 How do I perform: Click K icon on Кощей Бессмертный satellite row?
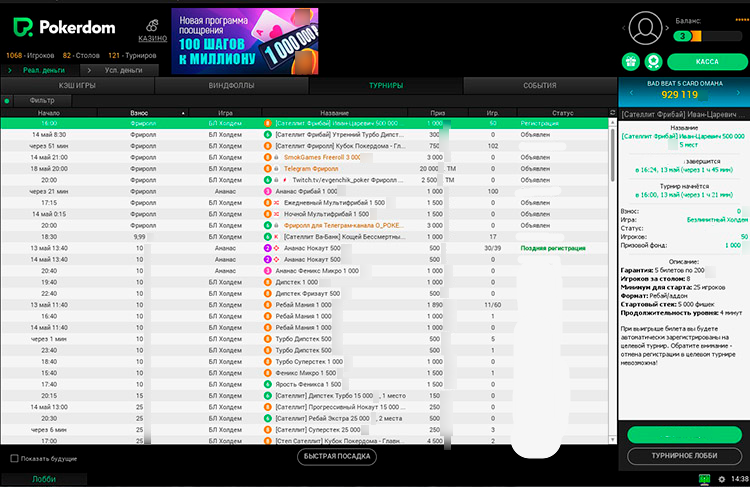[x=276, y=237]
